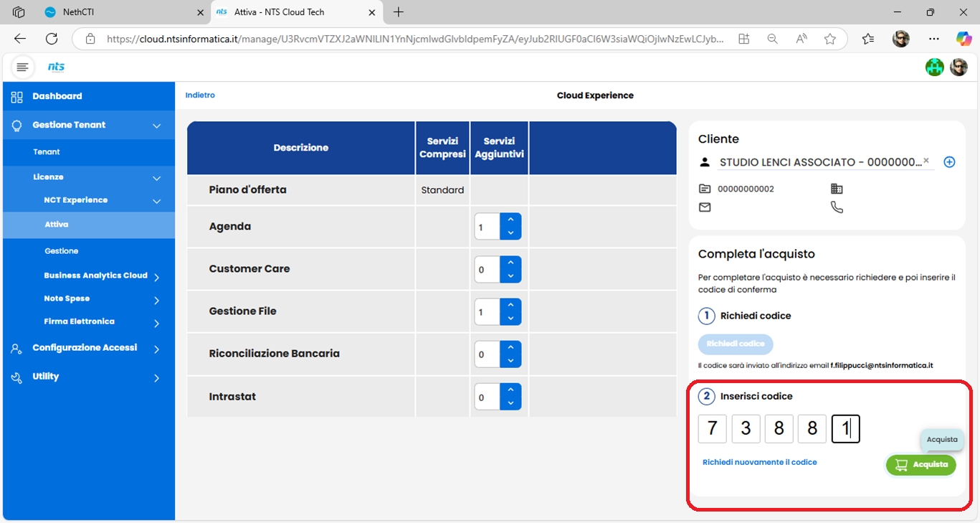This screenshot has height=523, width=980.
Task: Increase the Intrastat additional services count
Action: click(x=510, y=390)
